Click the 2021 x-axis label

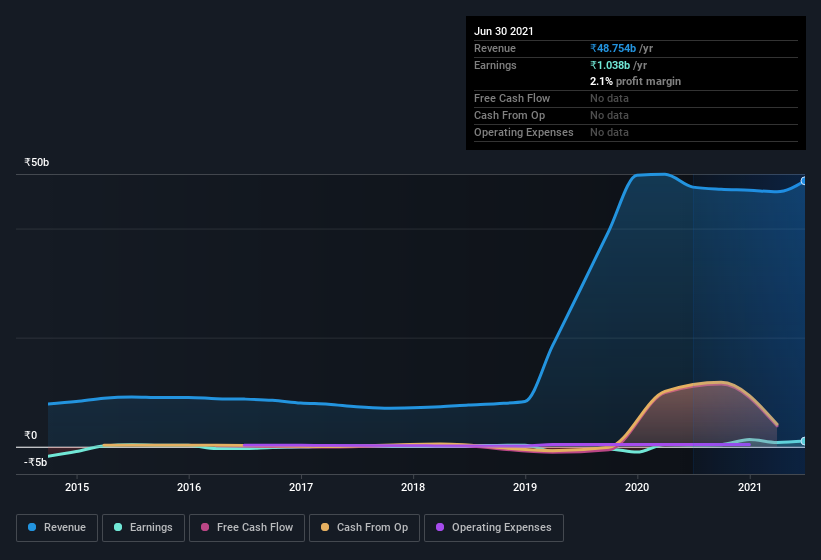coord(750,487)
